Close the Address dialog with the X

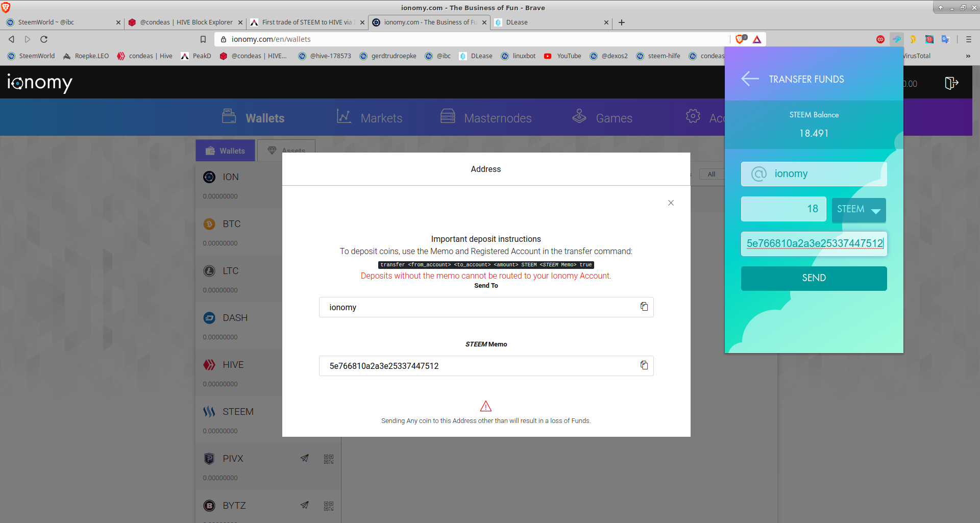[x=671, y=203]
